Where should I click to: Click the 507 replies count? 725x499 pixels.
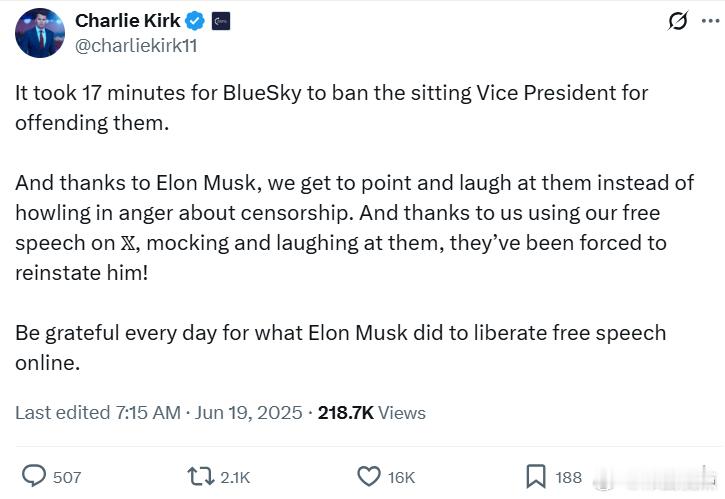67,477
